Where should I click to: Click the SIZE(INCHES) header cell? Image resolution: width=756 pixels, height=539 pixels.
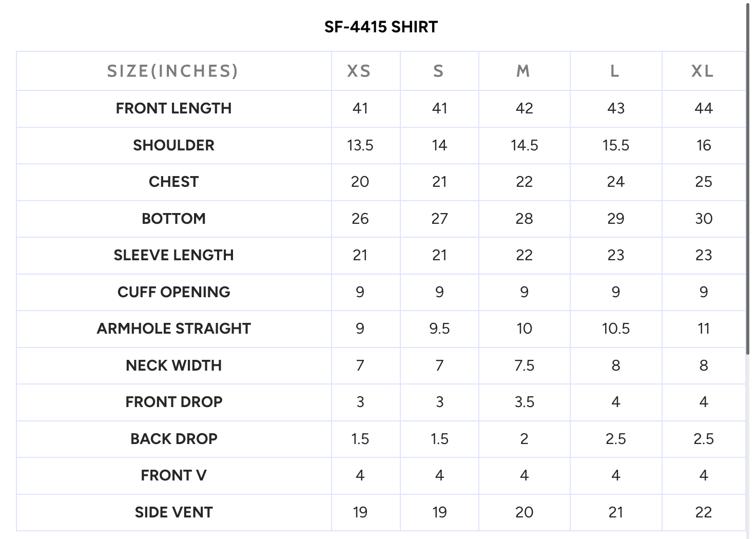(173, 71)
